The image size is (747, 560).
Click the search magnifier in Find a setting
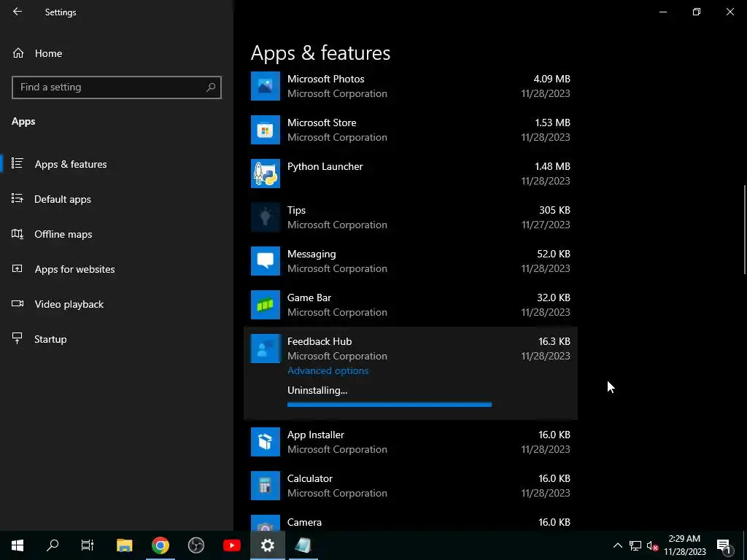tap(211, 87)
